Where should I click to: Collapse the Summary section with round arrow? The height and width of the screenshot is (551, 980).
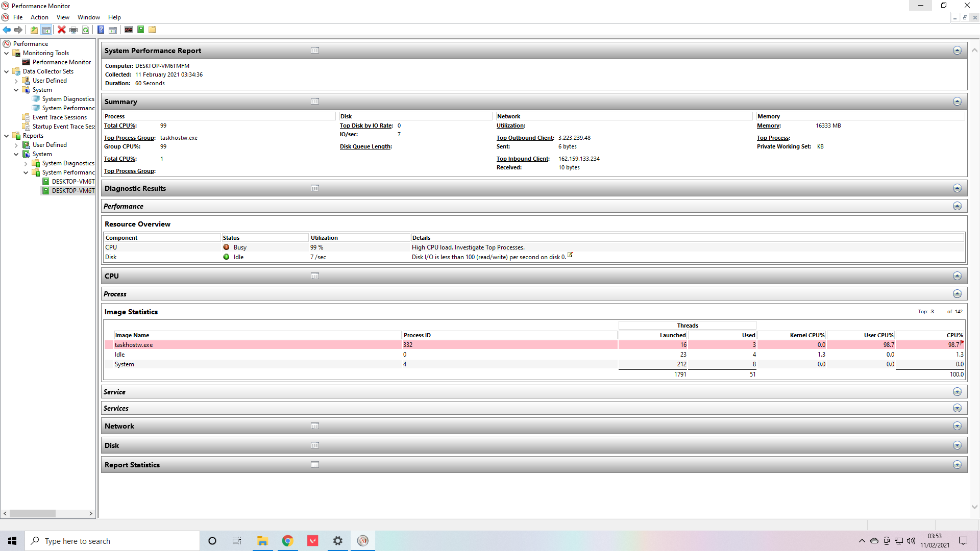[957, 102]
